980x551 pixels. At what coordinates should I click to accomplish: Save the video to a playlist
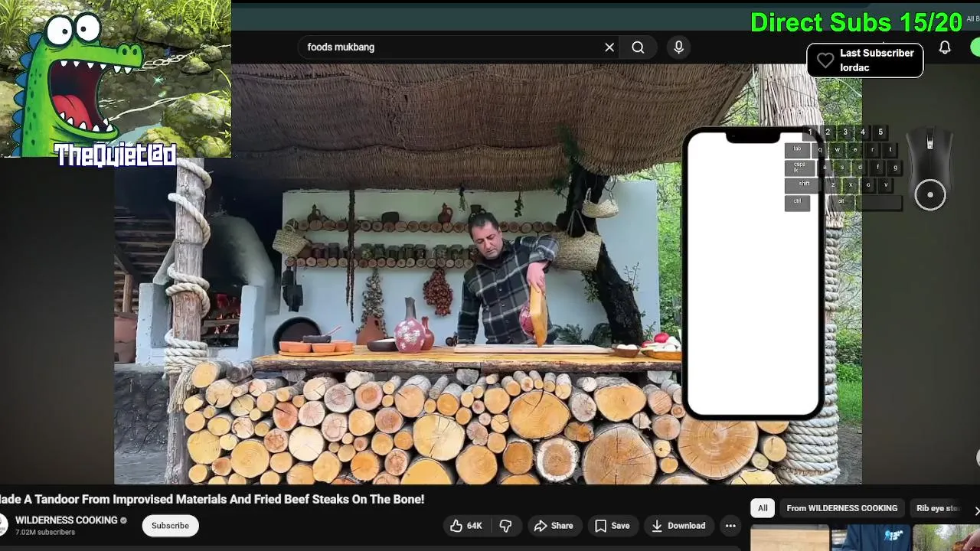[x=612, y=526]
